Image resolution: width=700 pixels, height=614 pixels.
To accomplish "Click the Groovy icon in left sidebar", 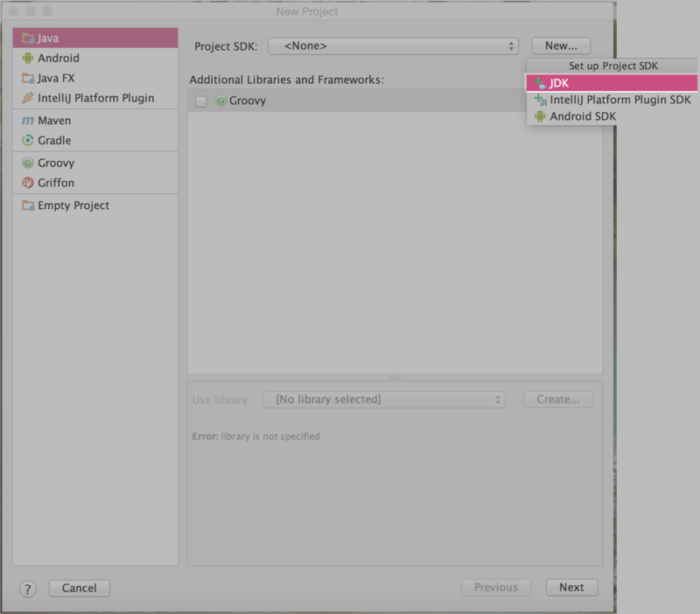I will coord(28,163).
